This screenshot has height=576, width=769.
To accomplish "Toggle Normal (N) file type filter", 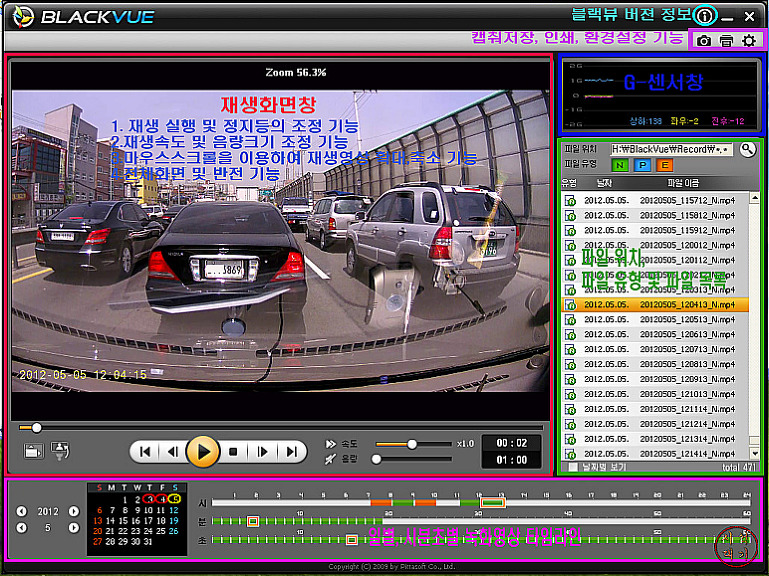I will pos(620,165).
